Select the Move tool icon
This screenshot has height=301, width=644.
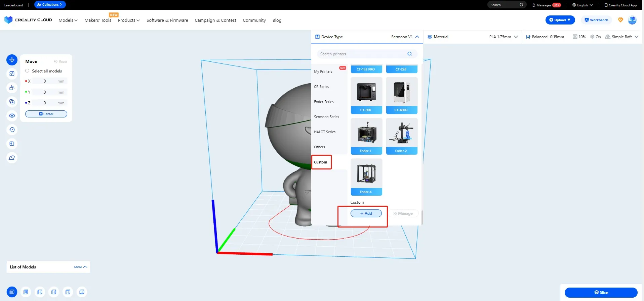(x=12, y=60)
